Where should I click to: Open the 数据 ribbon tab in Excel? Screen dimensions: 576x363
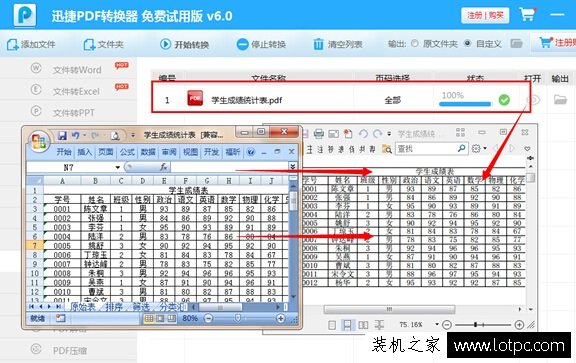coord(148,152)
